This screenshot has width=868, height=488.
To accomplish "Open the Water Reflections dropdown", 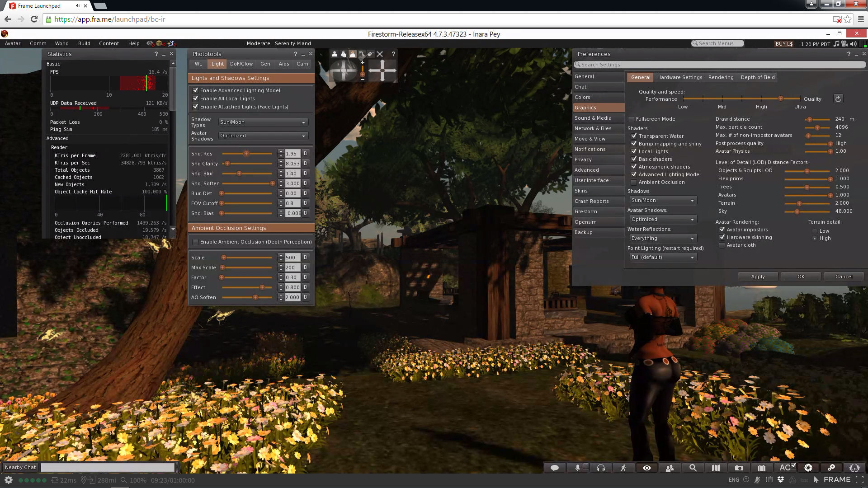I will tap(663, 238).
